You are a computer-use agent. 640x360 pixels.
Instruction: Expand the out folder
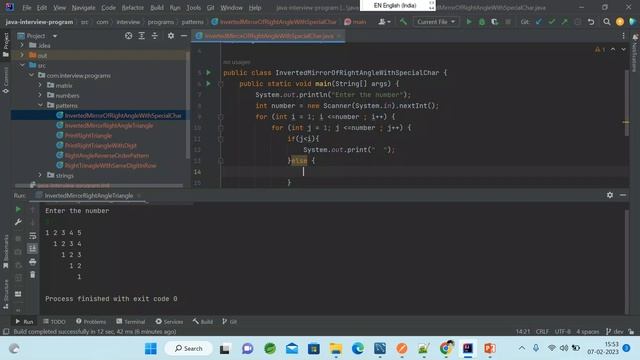pos(22,55)
